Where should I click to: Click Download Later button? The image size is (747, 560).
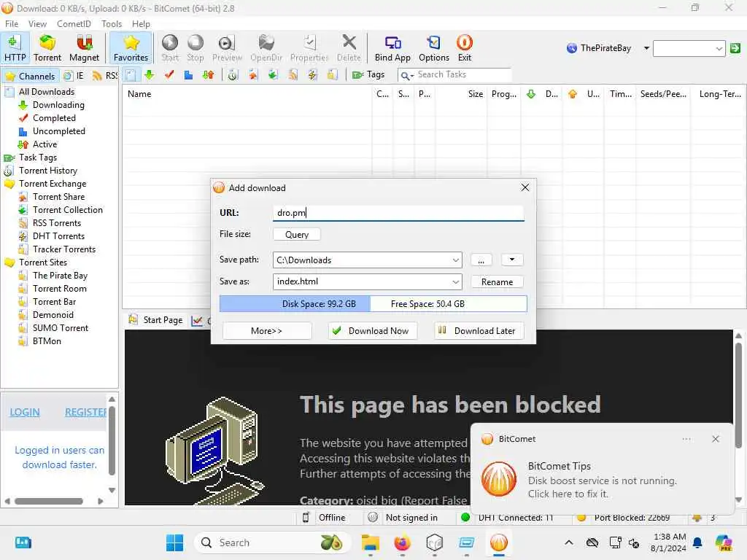[x=479, y=331]
